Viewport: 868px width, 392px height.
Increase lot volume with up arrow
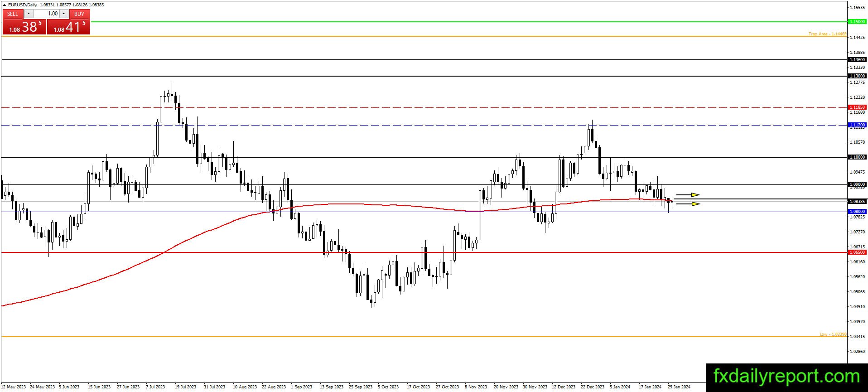click(63, 14)
